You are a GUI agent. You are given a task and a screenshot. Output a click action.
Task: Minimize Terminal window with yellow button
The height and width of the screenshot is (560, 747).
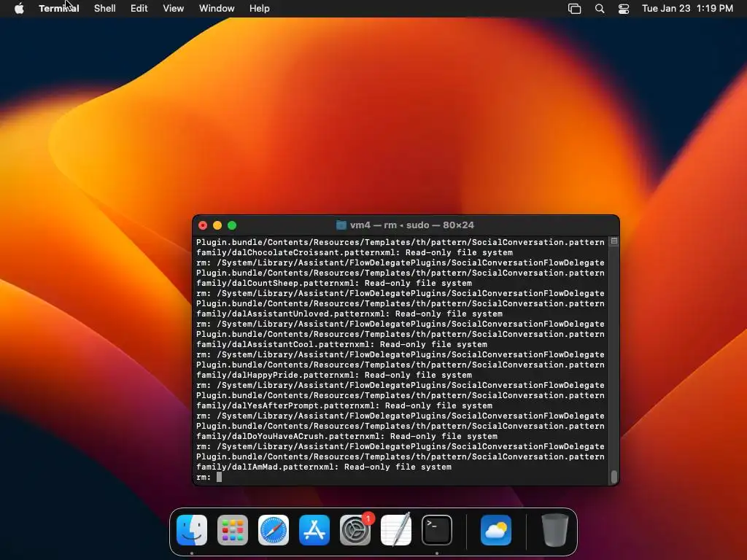pyautogui.click(x=217, y=225)
